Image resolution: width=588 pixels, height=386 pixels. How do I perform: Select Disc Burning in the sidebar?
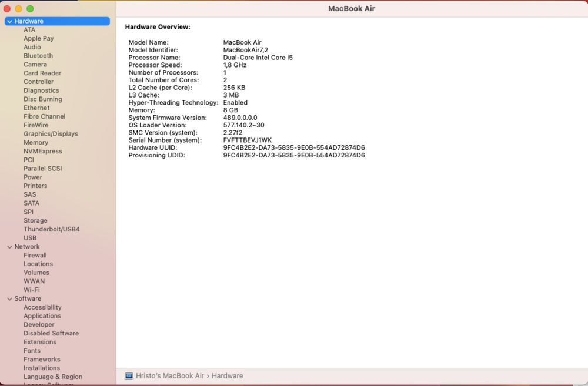(x=43, y=99)
